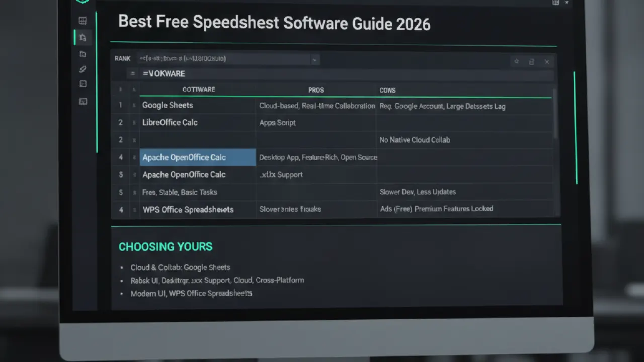Click 'Ads (Free) Premium Features Locked' cell
The image size is (644, 362).
(465, 209)
